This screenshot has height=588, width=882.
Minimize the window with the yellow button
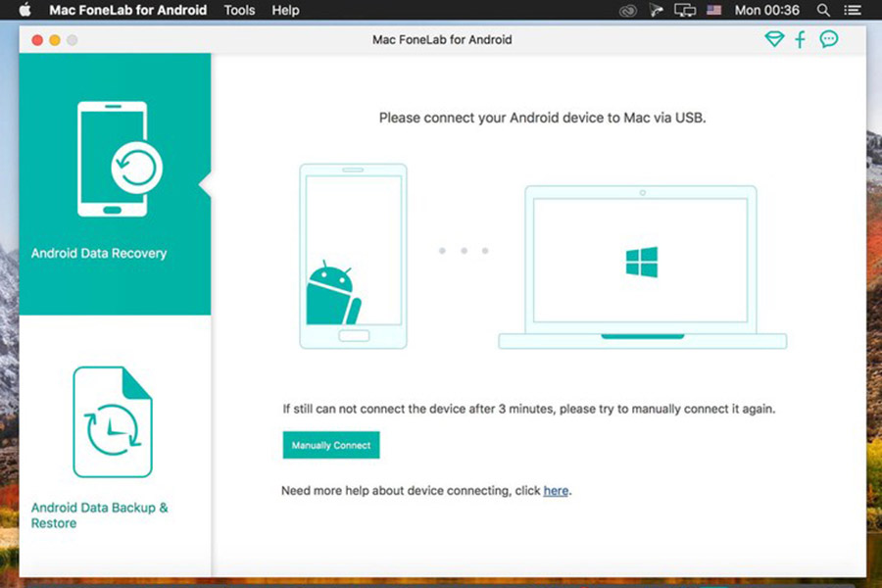click(55, 40)
